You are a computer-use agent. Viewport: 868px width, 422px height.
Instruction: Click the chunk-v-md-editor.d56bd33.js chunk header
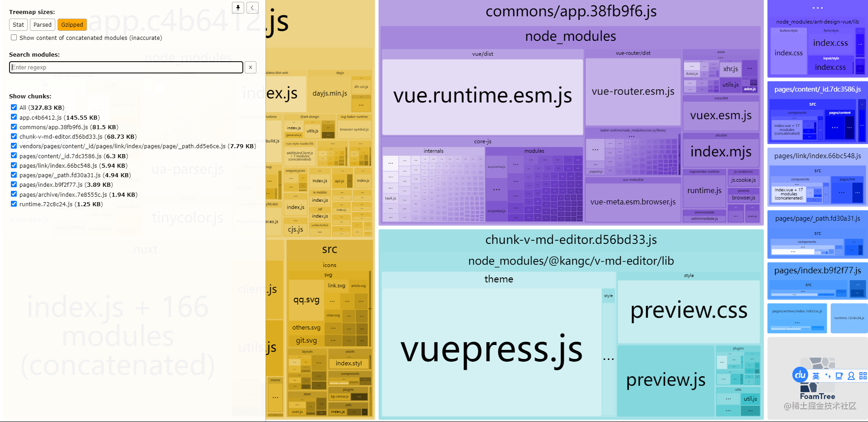(x=571, y=240)
